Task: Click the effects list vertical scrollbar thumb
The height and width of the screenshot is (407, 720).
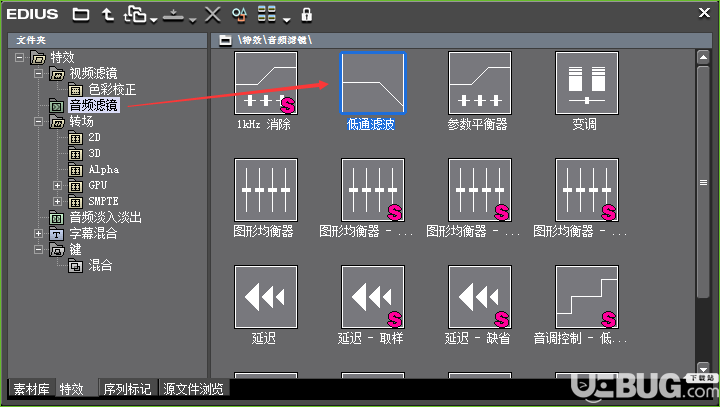Action: [x=703, y=182]
